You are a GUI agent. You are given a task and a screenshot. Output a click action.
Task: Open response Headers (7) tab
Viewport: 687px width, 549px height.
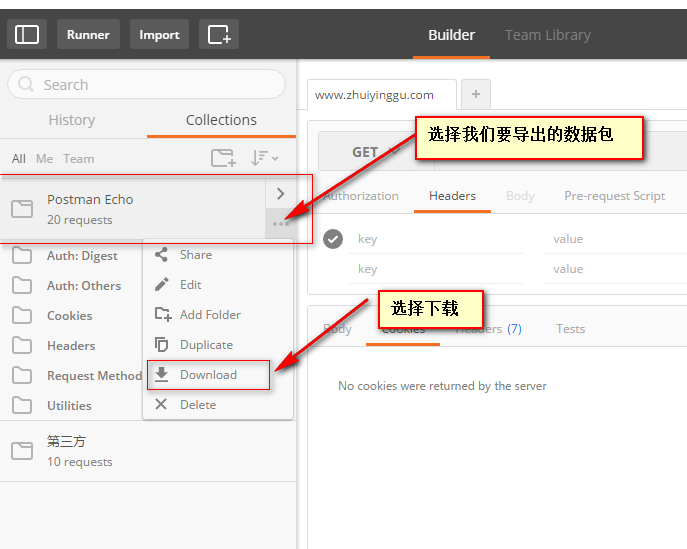[x=489, y=329]
